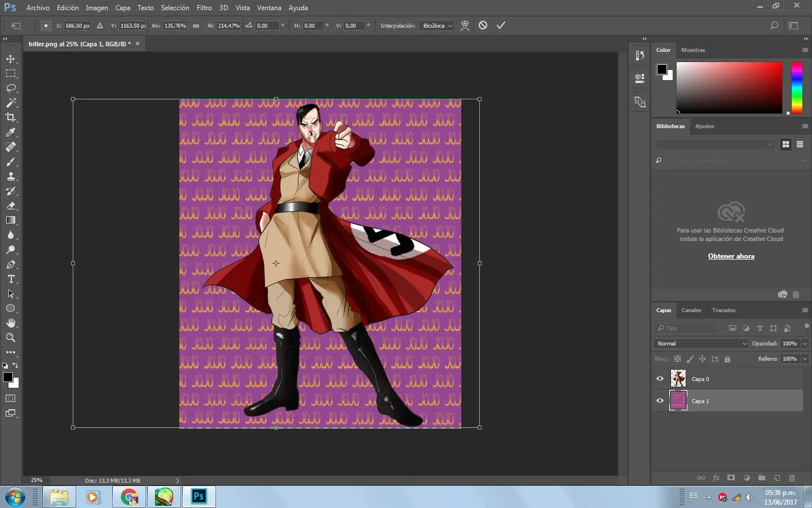Hide the Capa 1 layer
This screenshot has width=812, height=508.
click(660, 401)
